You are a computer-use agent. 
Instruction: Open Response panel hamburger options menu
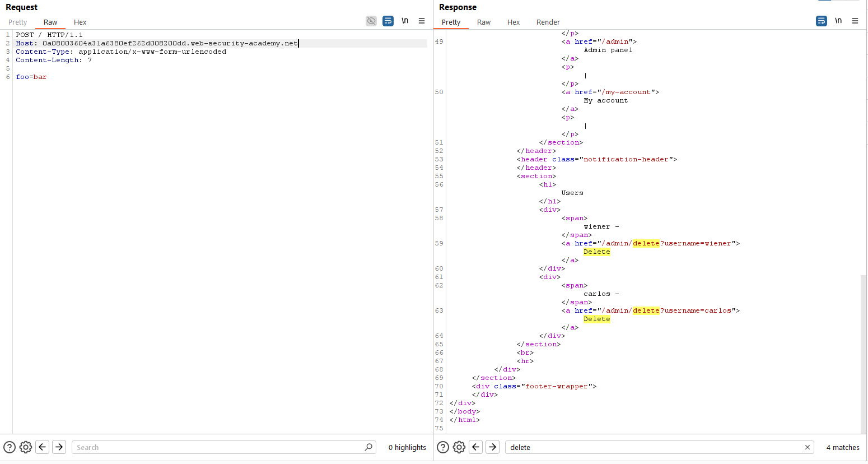[x=855, y=21]
